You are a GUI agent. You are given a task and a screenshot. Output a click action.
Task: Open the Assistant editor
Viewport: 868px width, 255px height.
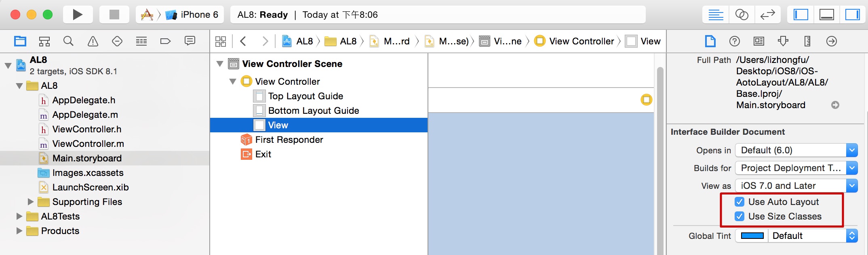(x=742, y=15)
